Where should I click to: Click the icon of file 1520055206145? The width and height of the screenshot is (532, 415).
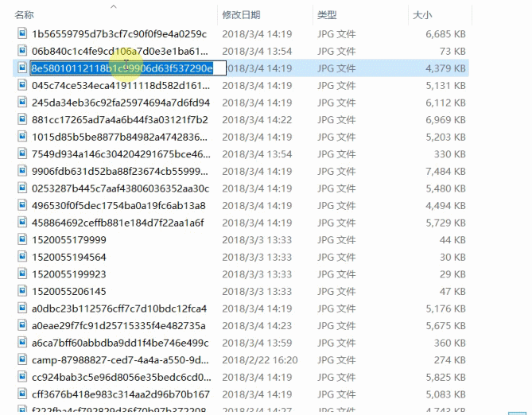[x=22, y=291]
